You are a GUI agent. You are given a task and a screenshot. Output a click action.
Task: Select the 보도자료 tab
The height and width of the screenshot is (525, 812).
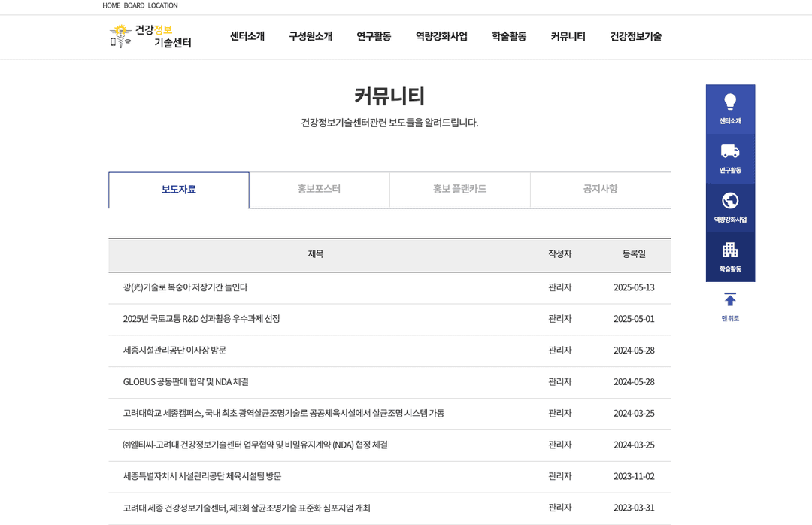(179, 190)
